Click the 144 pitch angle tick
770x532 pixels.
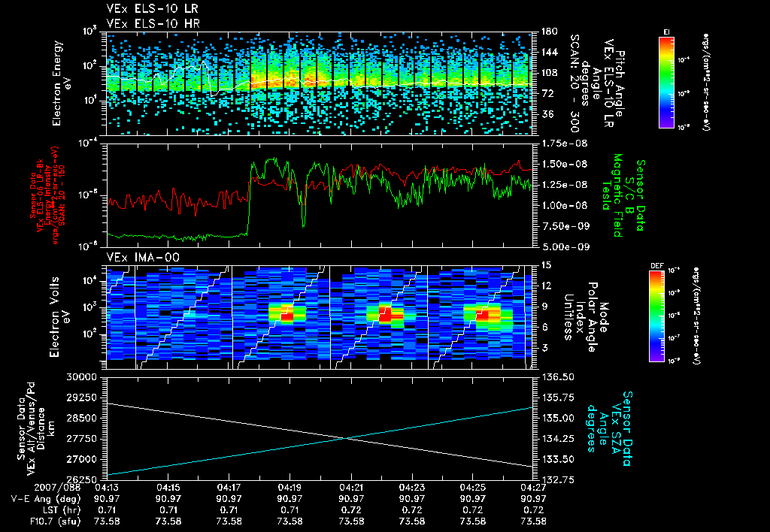click(x=550, y=53)
